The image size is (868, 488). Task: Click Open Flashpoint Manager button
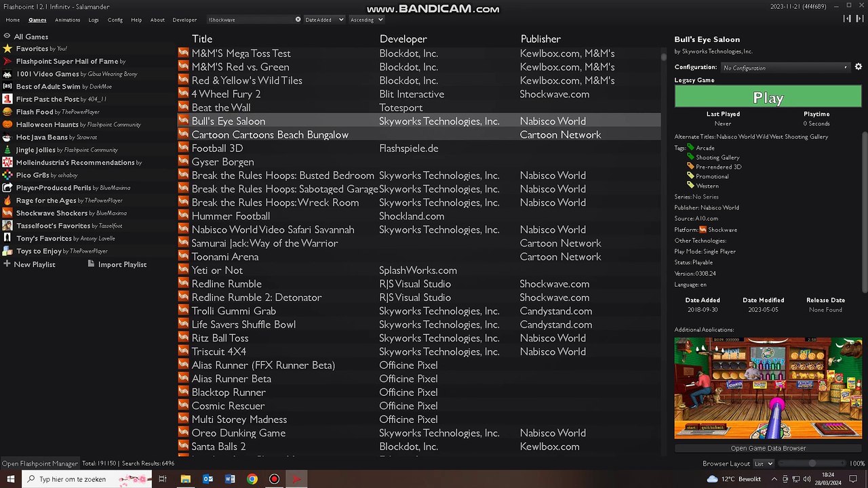click(40, 464)
